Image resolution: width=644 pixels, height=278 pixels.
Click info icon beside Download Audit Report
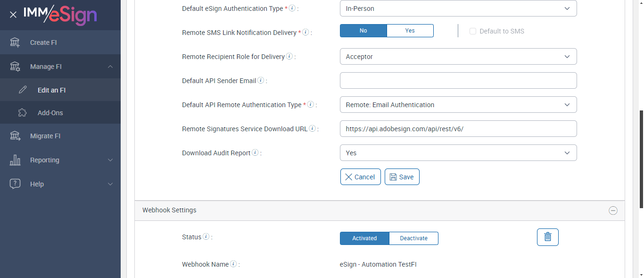pos(255,152)
